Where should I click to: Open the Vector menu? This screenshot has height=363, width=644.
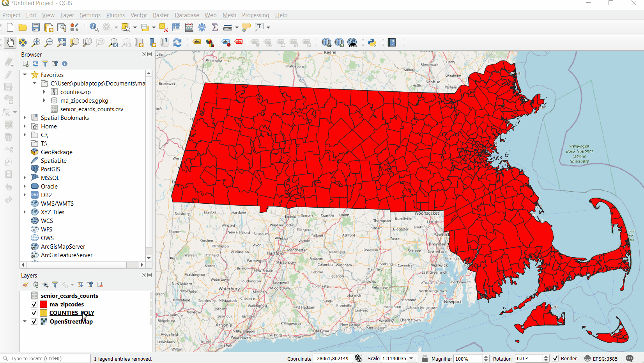click(139, 15)
